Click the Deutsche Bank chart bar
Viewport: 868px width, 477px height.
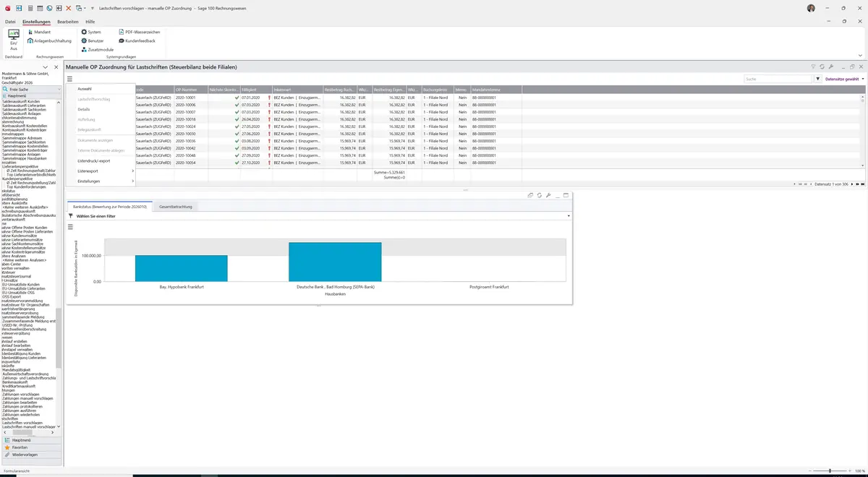(335, 262)
